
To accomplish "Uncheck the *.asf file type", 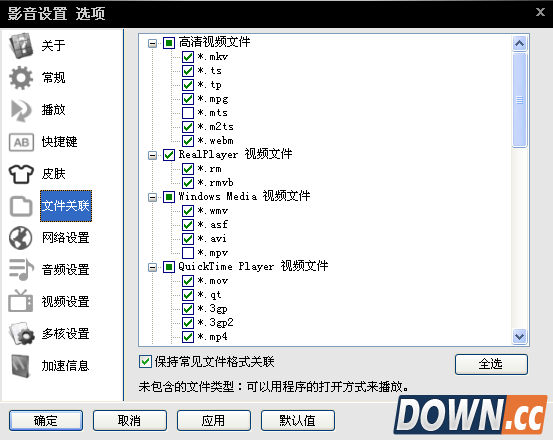I will coord(188,225).
